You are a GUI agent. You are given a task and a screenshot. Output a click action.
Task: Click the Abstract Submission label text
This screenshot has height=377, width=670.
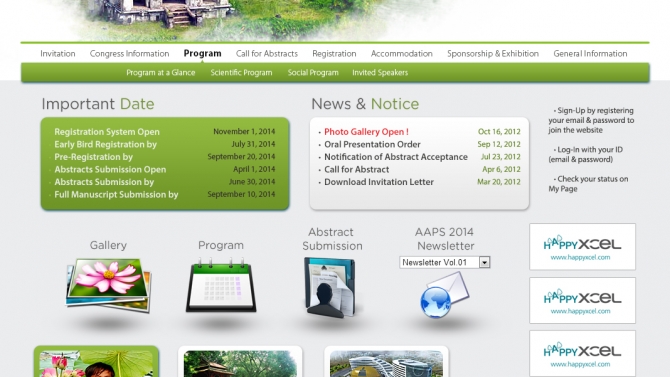coord(332,239)
